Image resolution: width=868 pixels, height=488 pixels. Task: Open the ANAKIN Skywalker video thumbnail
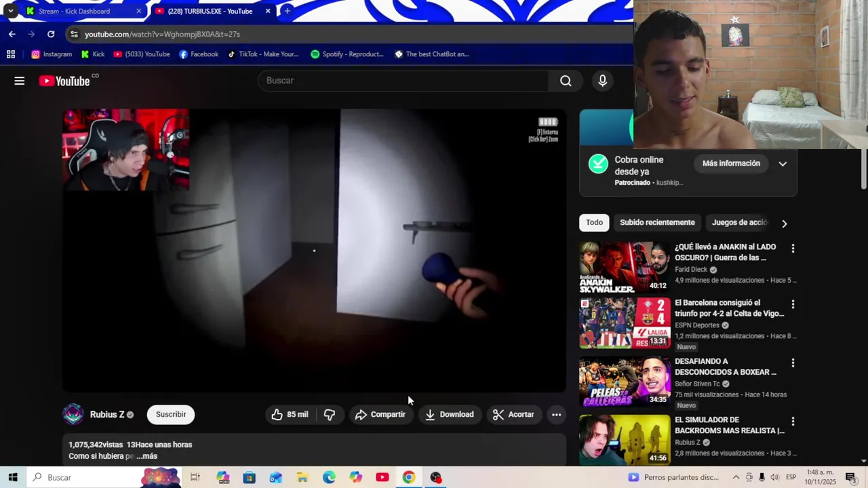pyautogui.click(x=625, y=267)
